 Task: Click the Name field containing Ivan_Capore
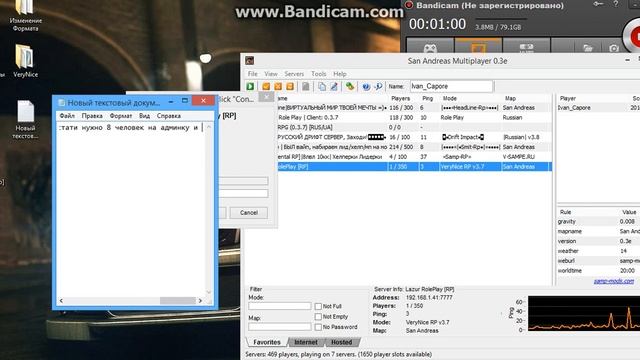coord(451,86)
